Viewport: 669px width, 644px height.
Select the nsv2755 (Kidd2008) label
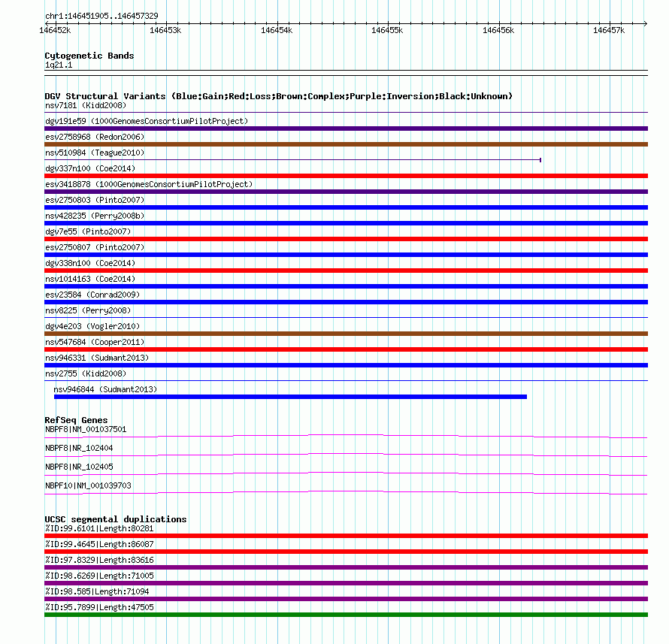[x=86, y=373]
